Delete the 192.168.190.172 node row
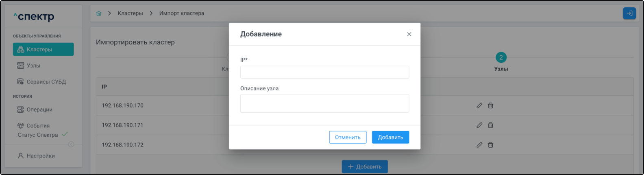 click(491, 145)
